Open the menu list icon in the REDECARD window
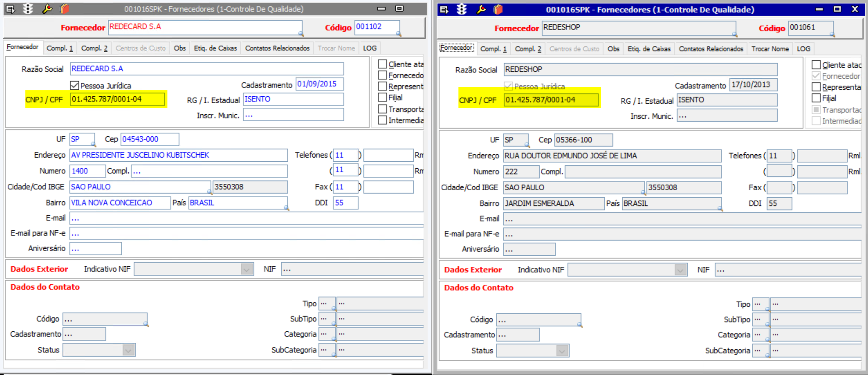Viewport: 868px width, 375px height. 10,9
